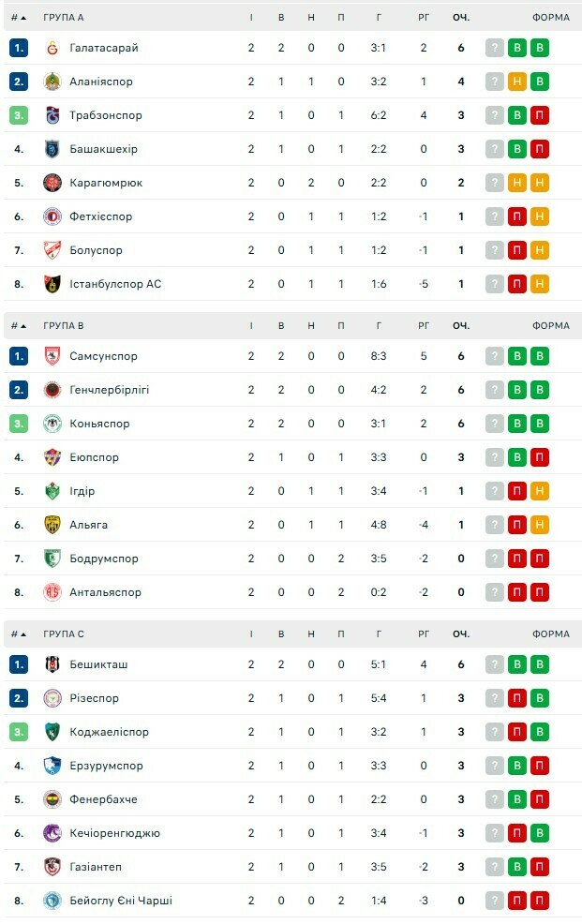Sort Група B by the РГ column
Viewport: 582px width, 924px height.
click(424, 326)
